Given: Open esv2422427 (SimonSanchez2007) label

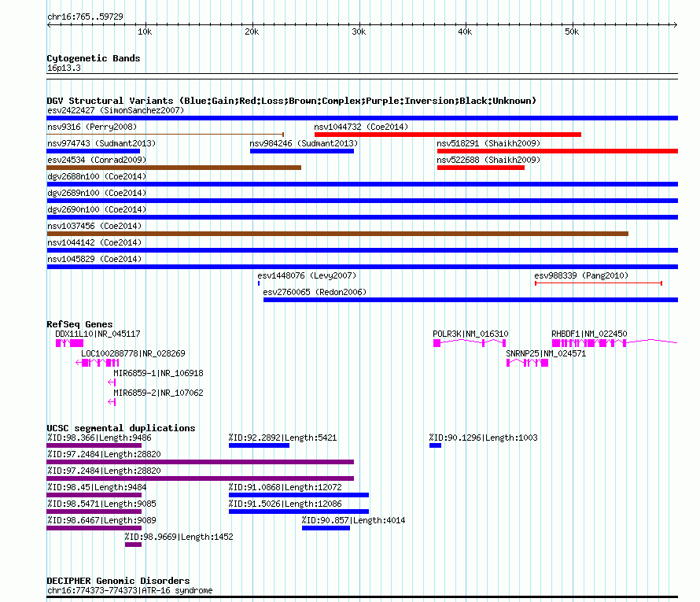Looking at the screenshot, I should click(x=116, y=110).
